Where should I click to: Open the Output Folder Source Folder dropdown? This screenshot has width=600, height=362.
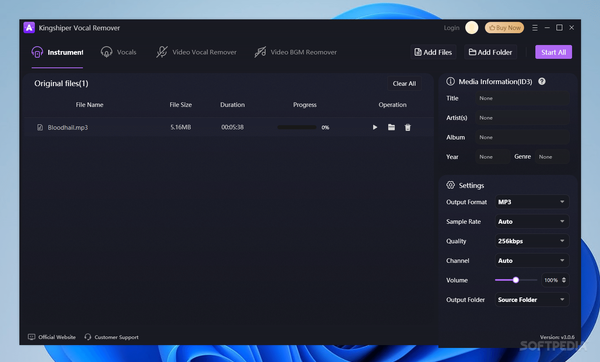(532, 299)
